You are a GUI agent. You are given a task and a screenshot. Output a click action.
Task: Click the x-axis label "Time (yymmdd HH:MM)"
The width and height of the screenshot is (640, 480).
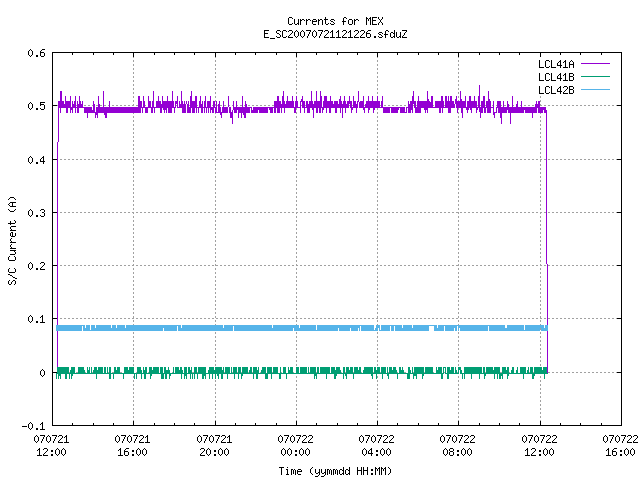tap(335, 471)
